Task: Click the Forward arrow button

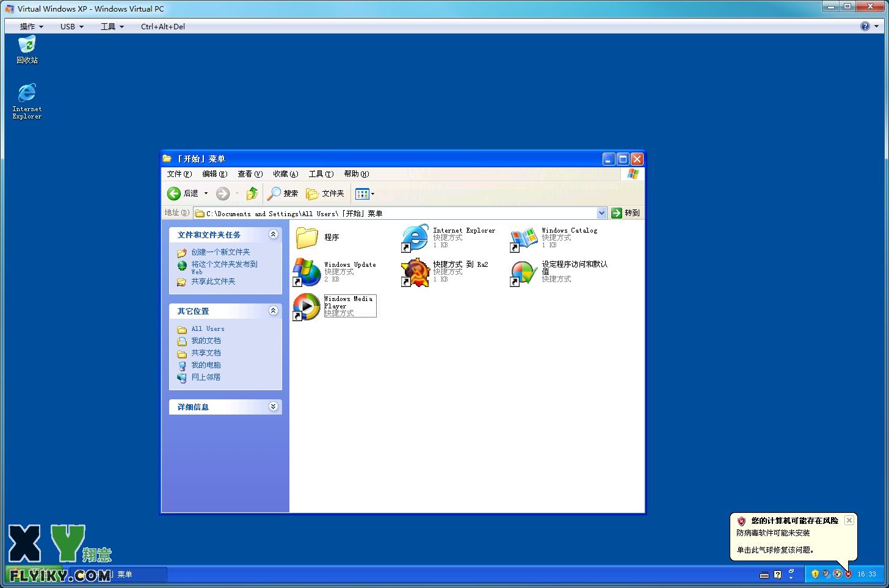Action: pos(223,194)
